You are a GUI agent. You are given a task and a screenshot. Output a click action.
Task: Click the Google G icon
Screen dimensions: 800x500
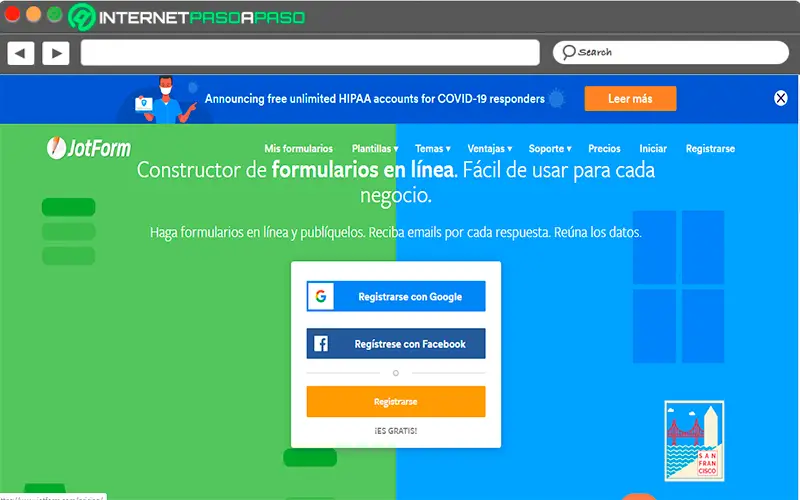[321, 296]
